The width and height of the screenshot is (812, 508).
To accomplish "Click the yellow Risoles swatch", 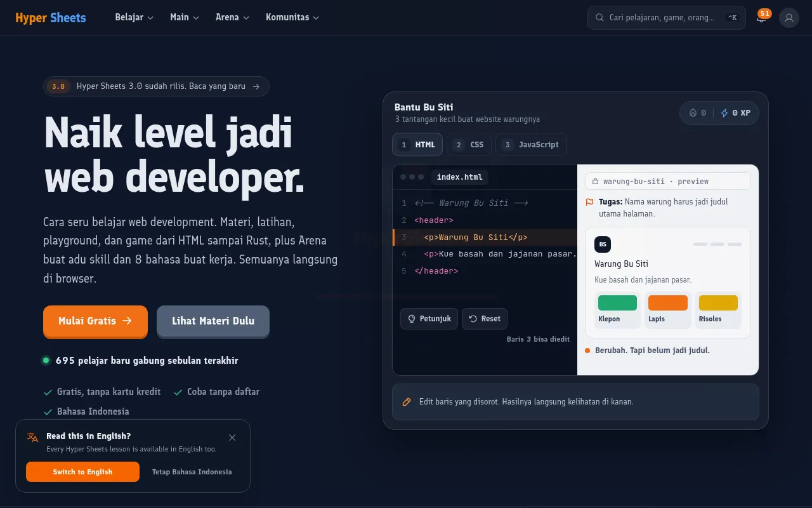I will [718, 303].
